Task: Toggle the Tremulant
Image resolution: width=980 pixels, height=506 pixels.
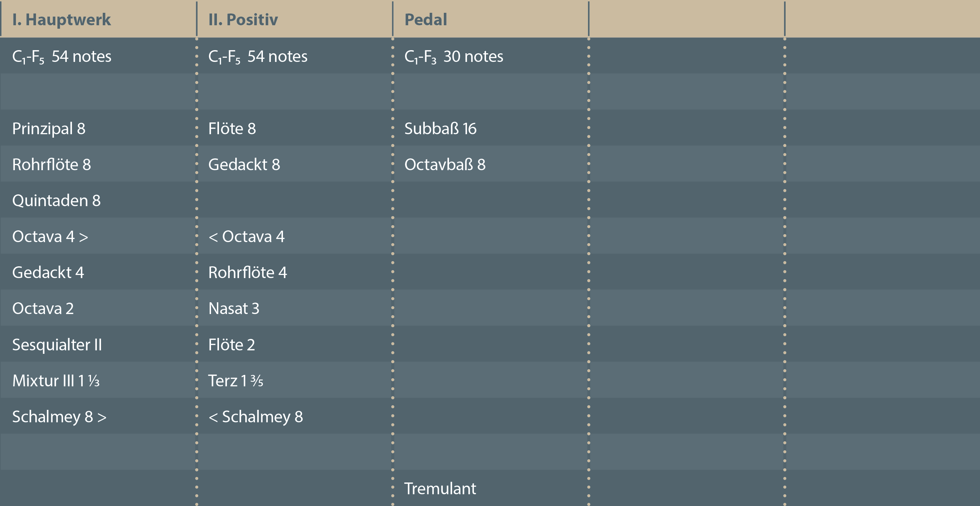Action: [440, 488]
